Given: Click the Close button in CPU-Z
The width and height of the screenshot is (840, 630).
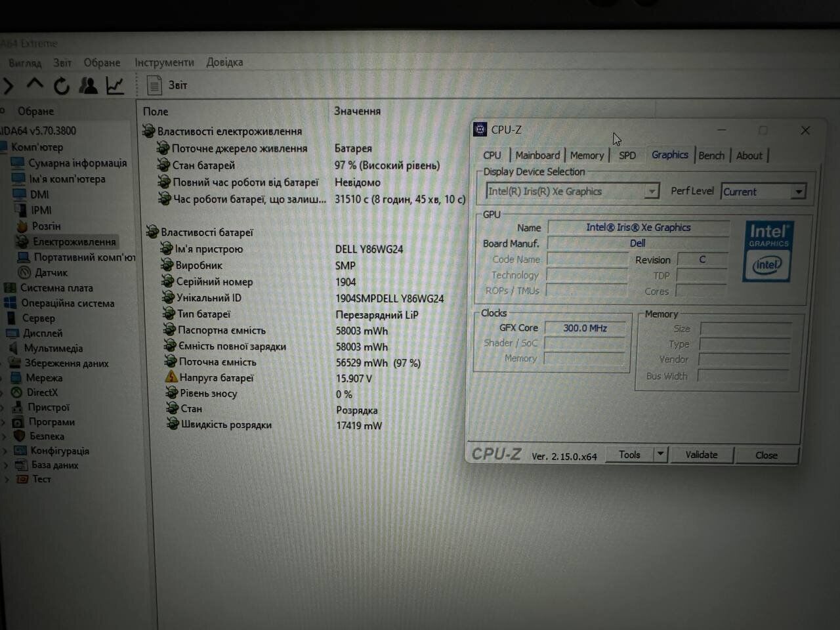Looking at the screenshot, I should 766,455.
